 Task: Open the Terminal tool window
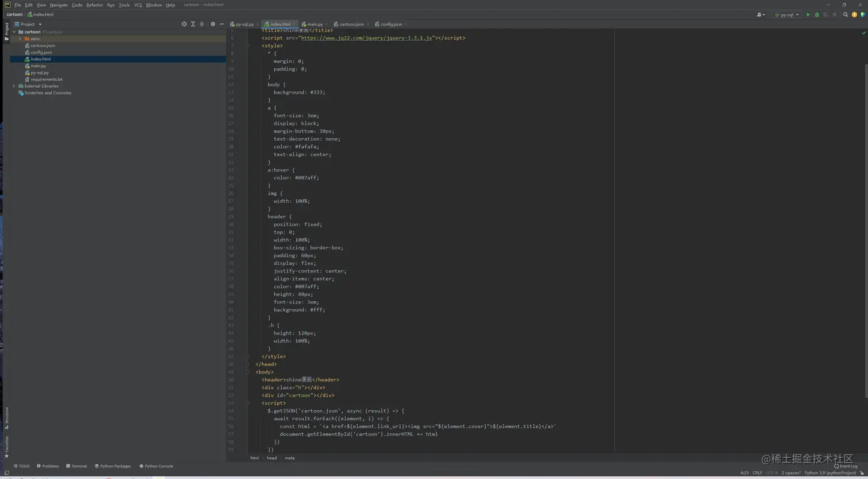point(76,466)
